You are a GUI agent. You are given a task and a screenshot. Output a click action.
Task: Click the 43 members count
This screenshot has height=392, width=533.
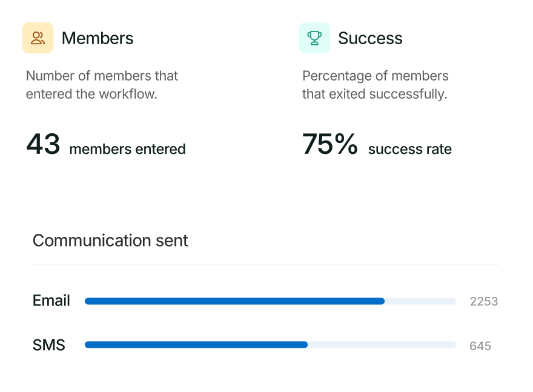pos(43,144)
